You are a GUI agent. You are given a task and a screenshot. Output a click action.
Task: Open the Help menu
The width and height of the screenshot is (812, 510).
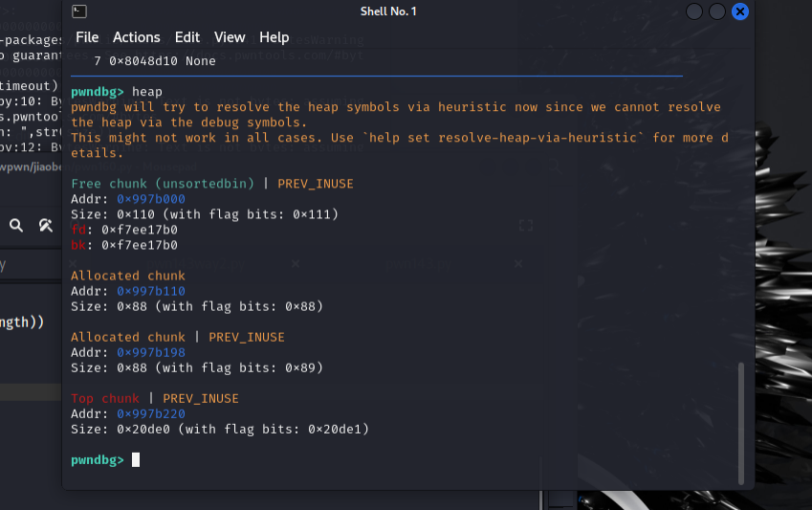click(x=274, y=37)
